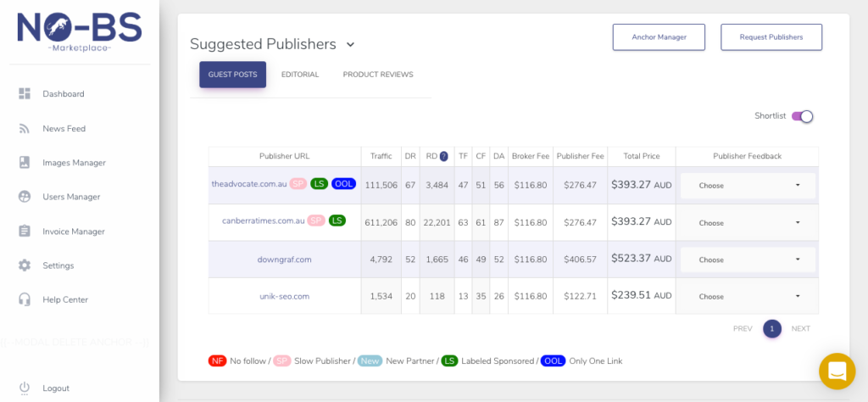Open the canberratimes.com.au publisher link
The width and height of the screenshot is (868, 402).
(263, 221)
